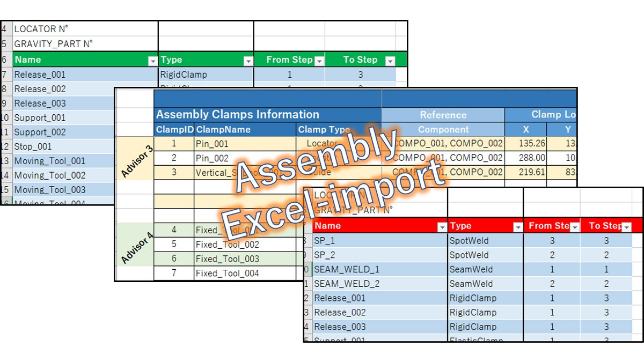Select the SP_2 row name cell
This screenshot has height=362, width=644.
[x=380, y=255]
